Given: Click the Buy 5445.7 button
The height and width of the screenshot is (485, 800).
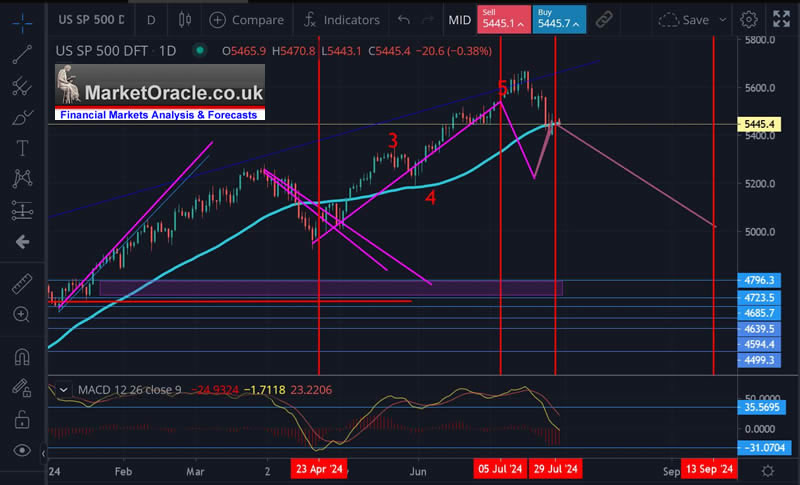Looking at the screenshot, I should [x=559, y=20].
